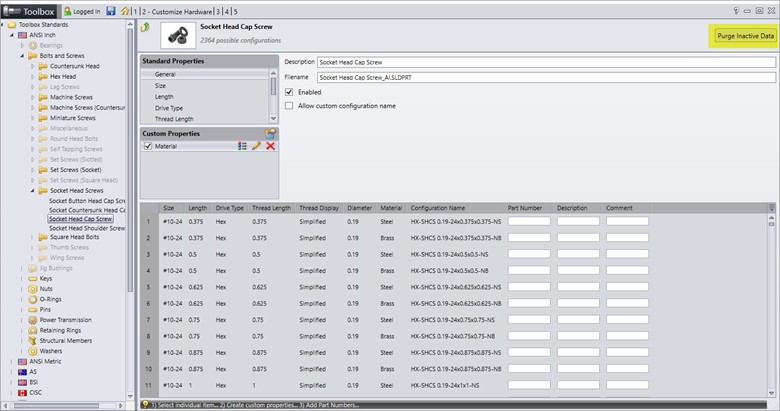This screenshot has width=780, height=411.
Task: Enable Allow custom configuration name
Action: (x=290, y=106)
